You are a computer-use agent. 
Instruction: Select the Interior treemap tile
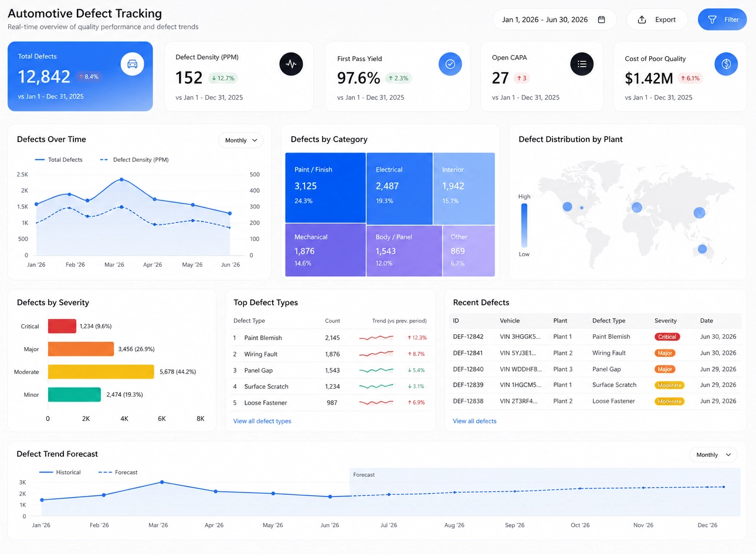coord(464,188)
